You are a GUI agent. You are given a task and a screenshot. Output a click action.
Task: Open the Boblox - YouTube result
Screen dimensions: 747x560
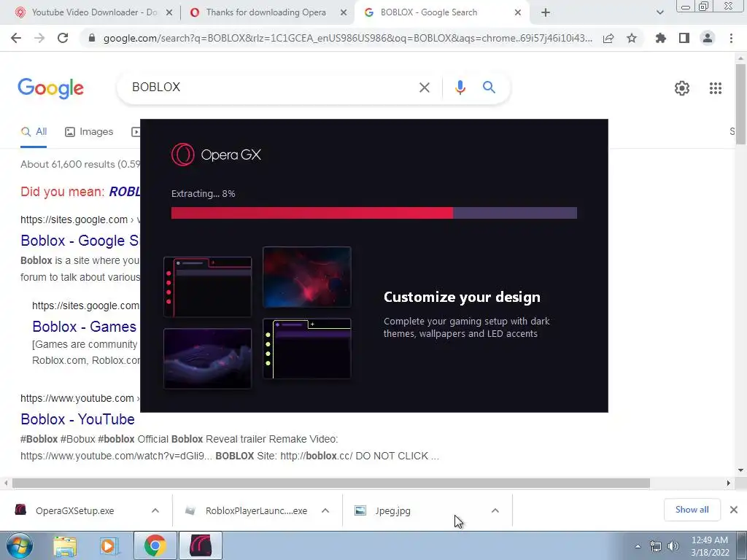pyautogui.click(x=77, y=419)
